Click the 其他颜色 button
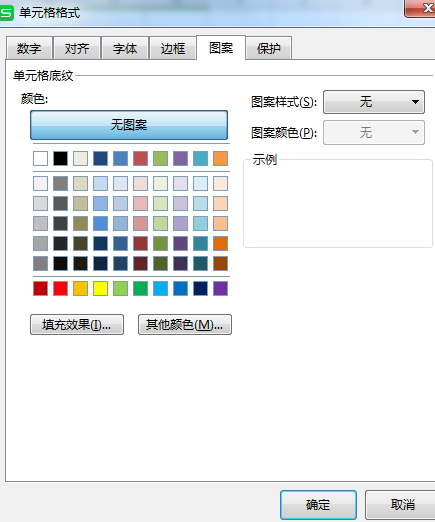 point(185,324)
